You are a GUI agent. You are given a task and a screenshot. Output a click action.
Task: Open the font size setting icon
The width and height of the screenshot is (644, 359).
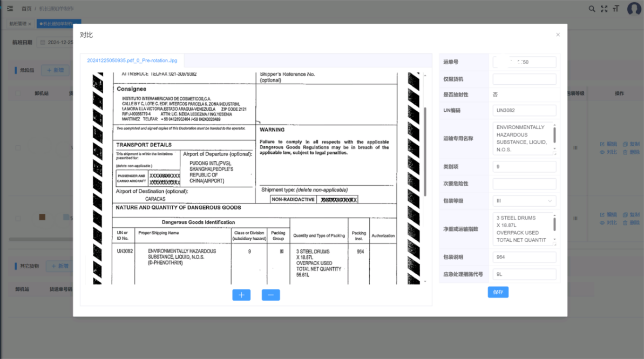616,9
